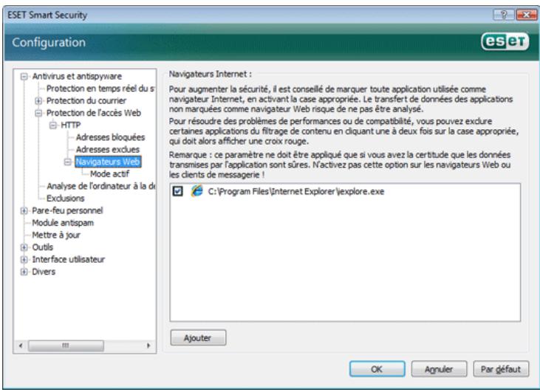This screenshot has height=392, width=540.
Task: Open the Mode actif item
Action: 109,173
